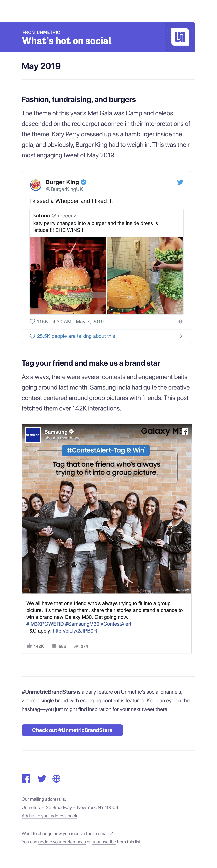Open the footer website globe icon
Viewport: 217px width, 868px height.
click(x=57, y=779)
